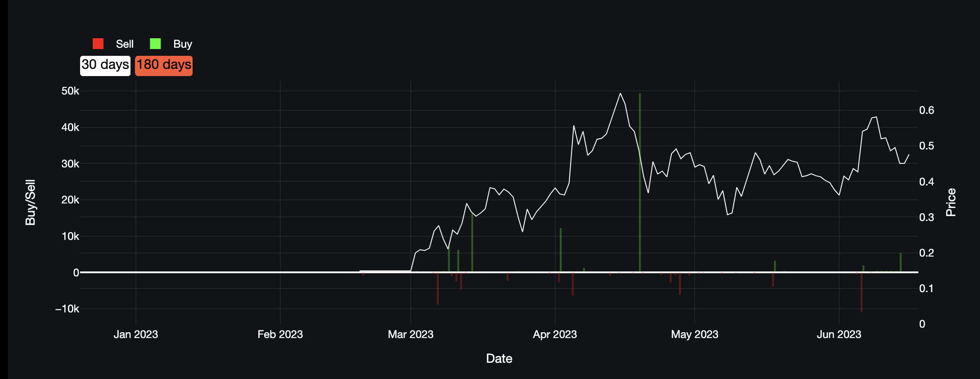Viewport: 980px width, 379px height.
Task: Click the Jun 2023 axis label
Action: [839, 334]
